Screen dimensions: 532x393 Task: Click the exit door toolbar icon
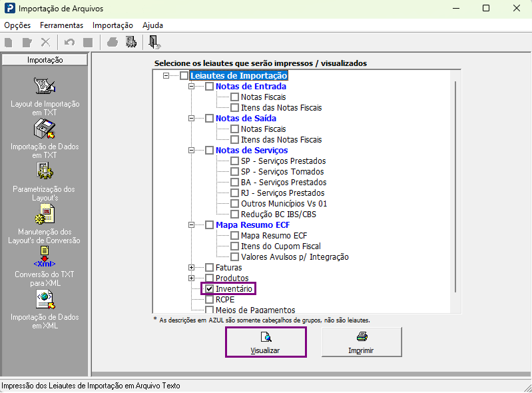pyautogui.click(x=154, y=43)
